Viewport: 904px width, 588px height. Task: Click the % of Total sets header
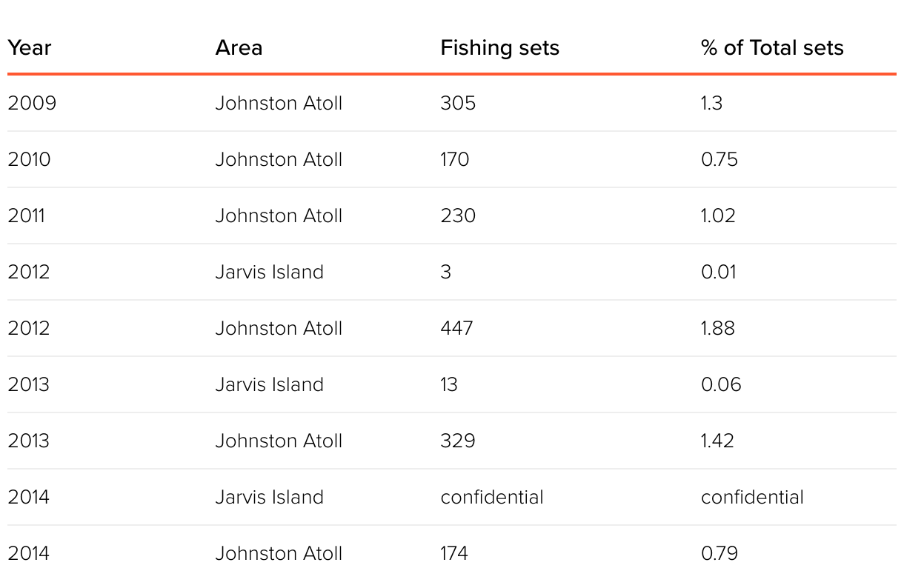click(771, 48)
